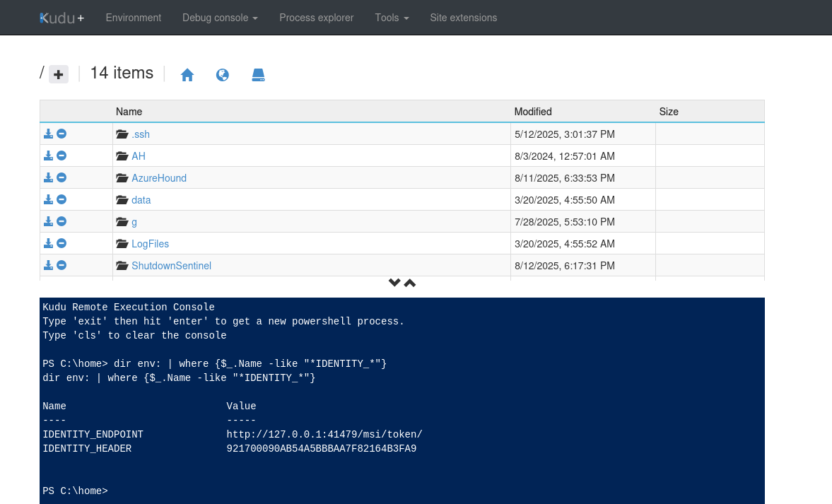Image resolution: width=832 pixels, height=504 pixels.
Task: Click the system drive icon
Action: (258, 75)
